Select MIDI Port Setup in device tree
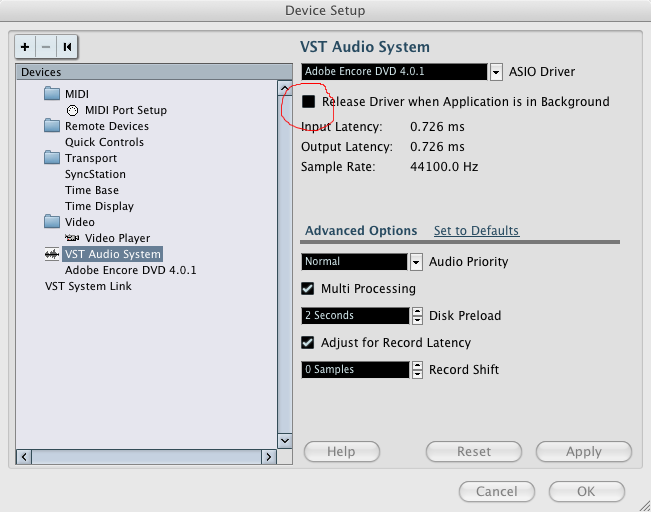Image resolution: width=651 pixels, height=512 pixels. (x=125, y=110)
